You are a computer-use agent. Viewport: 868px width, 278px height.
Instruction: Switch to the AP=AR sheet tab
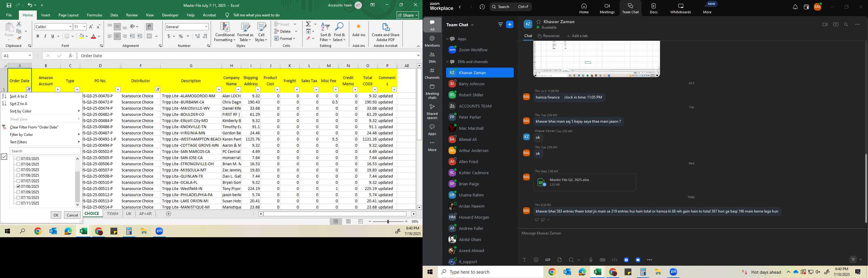145,214
